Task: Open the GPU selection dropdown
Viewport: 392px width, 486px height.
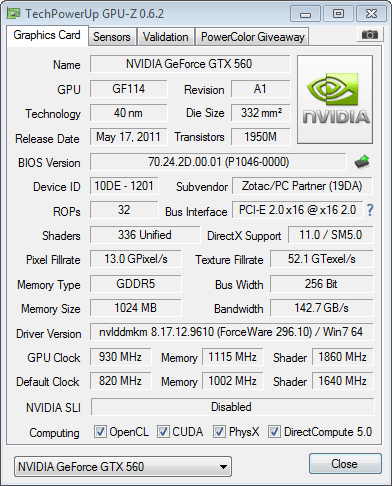Action: tap(123, 467)
